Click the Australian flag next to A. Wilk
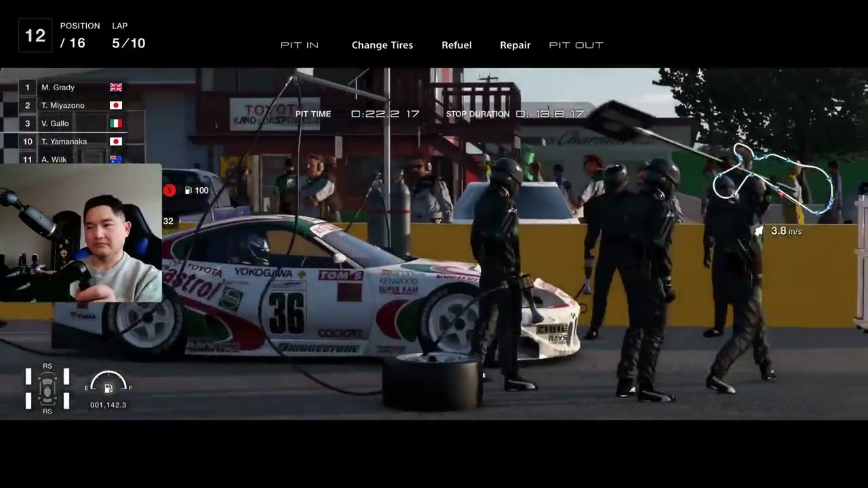 (116, 159)
